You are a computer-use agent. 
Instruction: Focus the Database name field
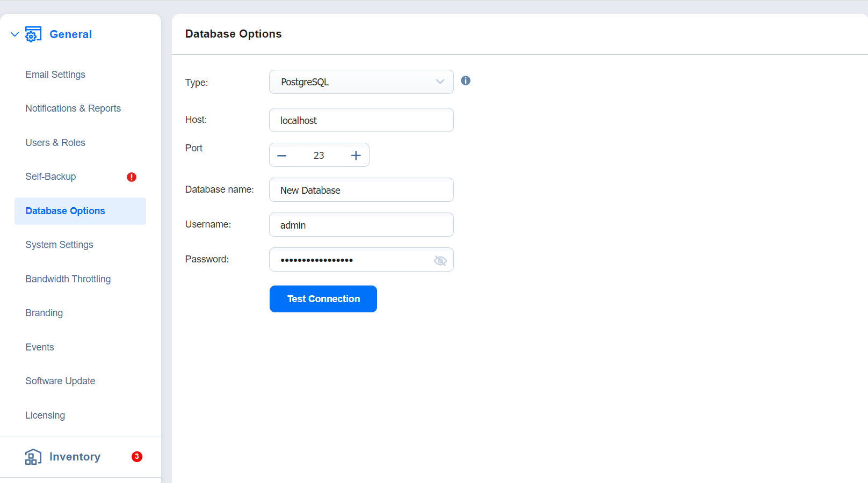coord(361,190)
